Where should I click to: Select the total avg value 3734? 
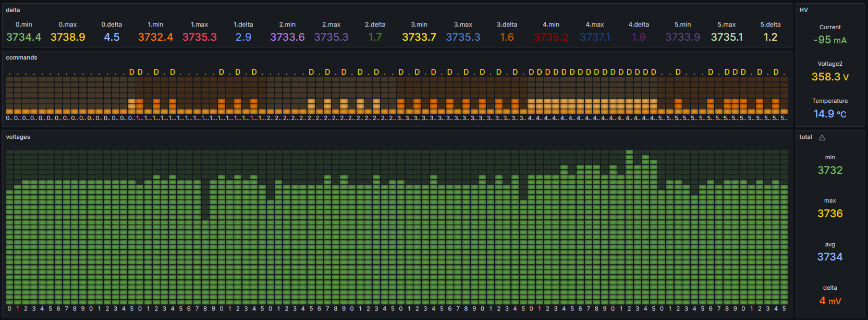pyautogui.click(x=830, y=257)
